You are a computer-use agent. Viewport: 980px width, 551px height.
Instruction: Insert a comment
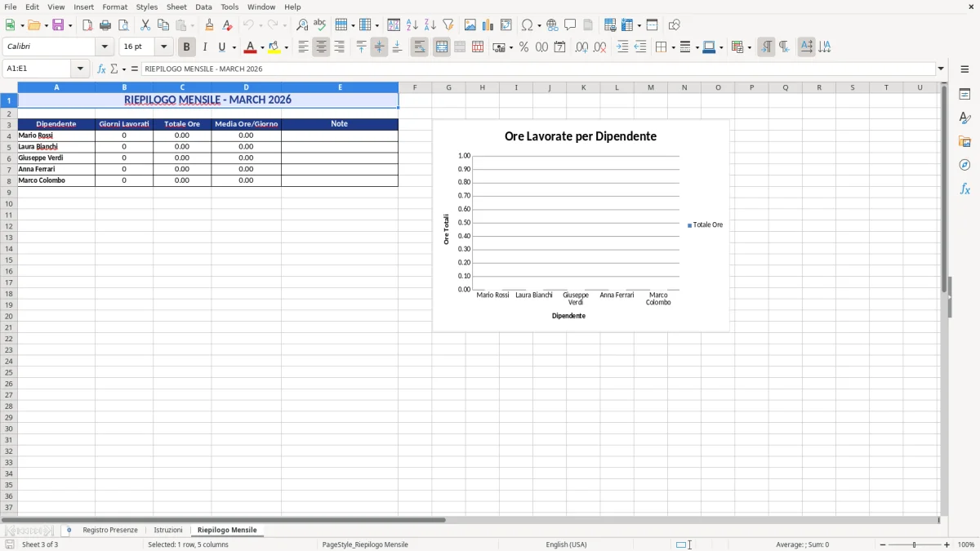[570, 24]
